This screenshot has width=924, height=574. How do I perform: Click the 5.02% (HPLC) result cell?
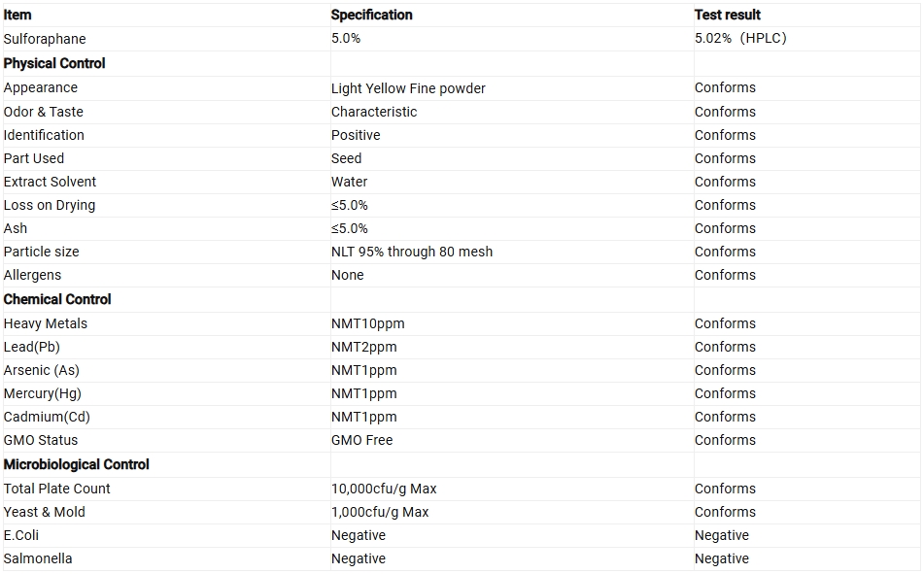pyautogui.click(x=740, y=38)
